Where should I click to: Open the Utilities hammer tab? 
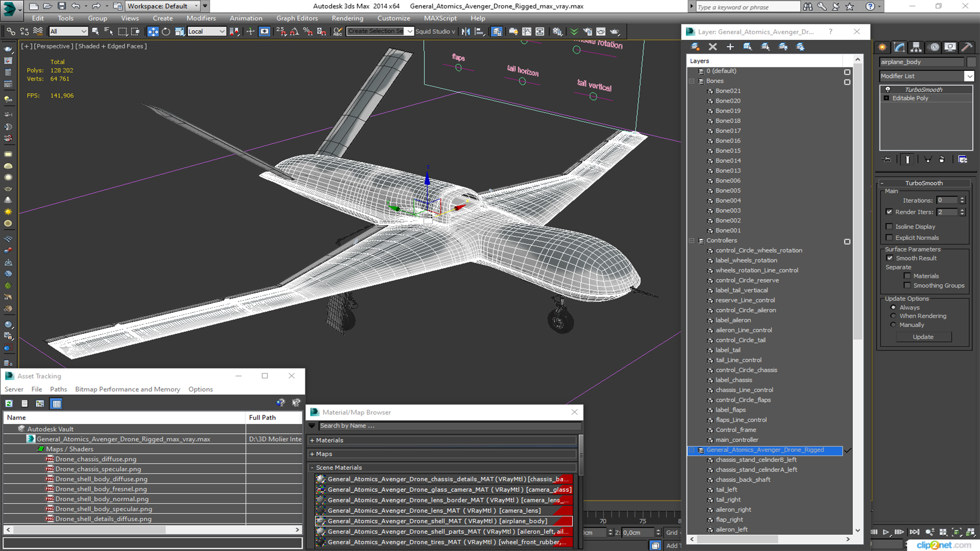click(x=967, y=47)
